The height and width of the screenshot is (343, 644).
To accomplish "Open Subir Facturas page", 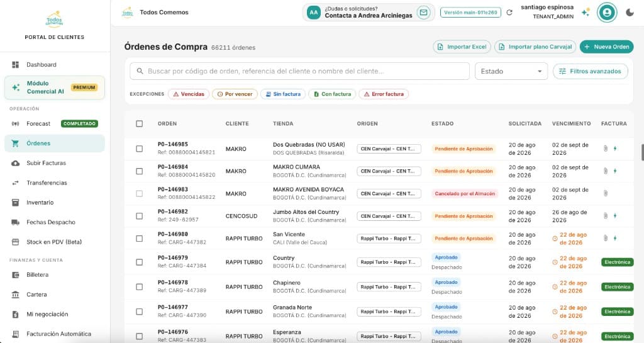I will pyautogui.click(x=55, y=163).
